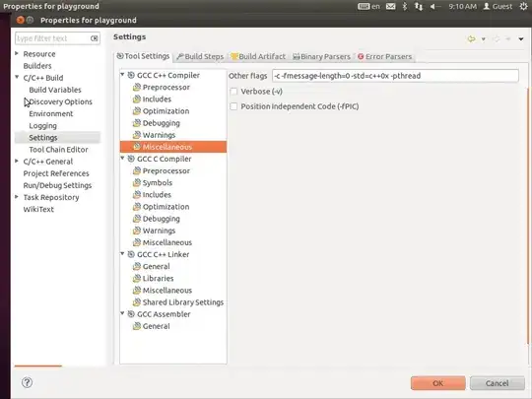Image resolution: width=532 pixels, height=399 pixels.
Task: Select the highlighted C++ Compiler Miscellaneous item
Action: (173, 147)
